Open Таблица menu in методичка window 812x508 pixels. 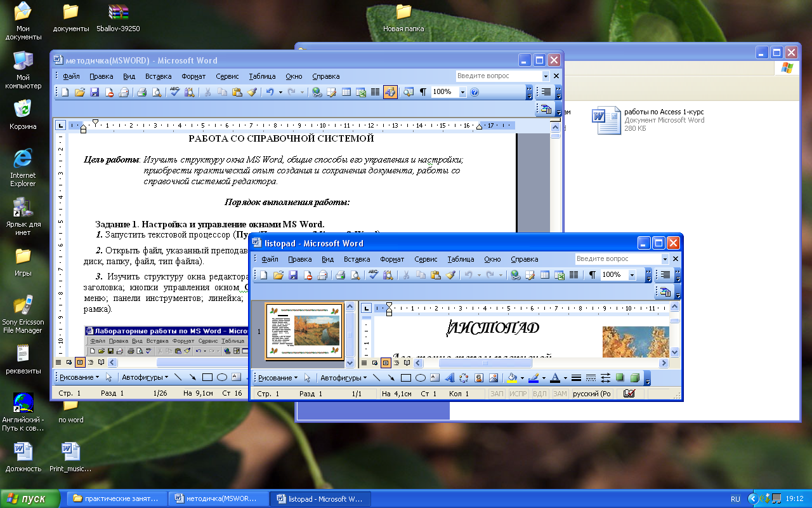pyautogui.click(x=262, y=76)
